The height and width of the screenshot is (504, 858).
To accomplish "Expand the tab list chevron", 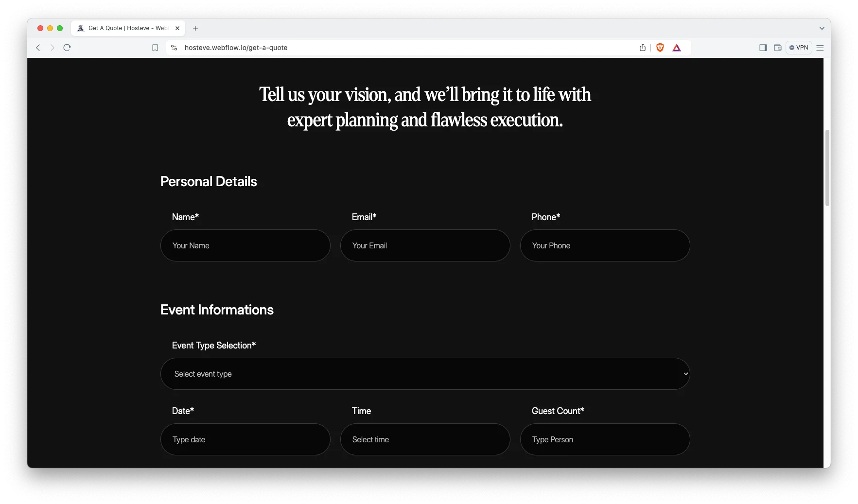I will pos(822,28).
